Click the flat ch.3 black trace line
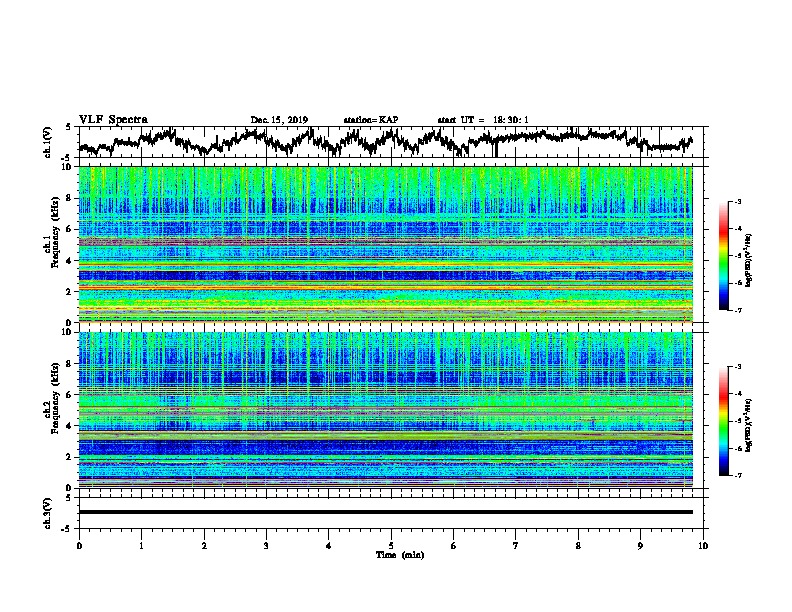The image size is (792, 612). (385, 512)
